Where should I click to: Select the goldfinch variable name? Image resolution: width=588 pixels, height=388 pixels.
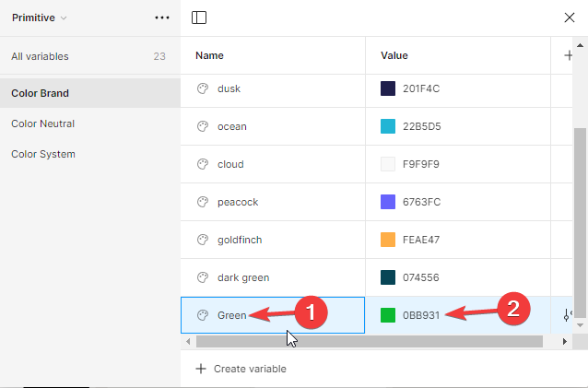tap(240, 240)
